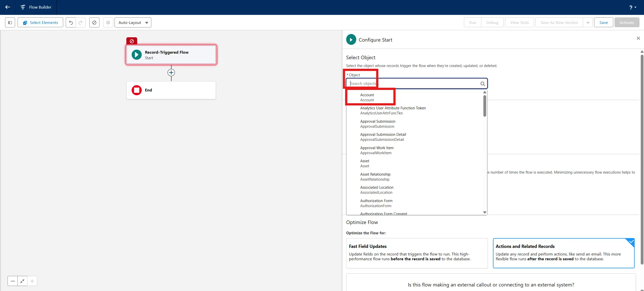Click the plus icon to add element
Image resolution: width=644 pixels, height=291 pixels.
coord(171,73)
